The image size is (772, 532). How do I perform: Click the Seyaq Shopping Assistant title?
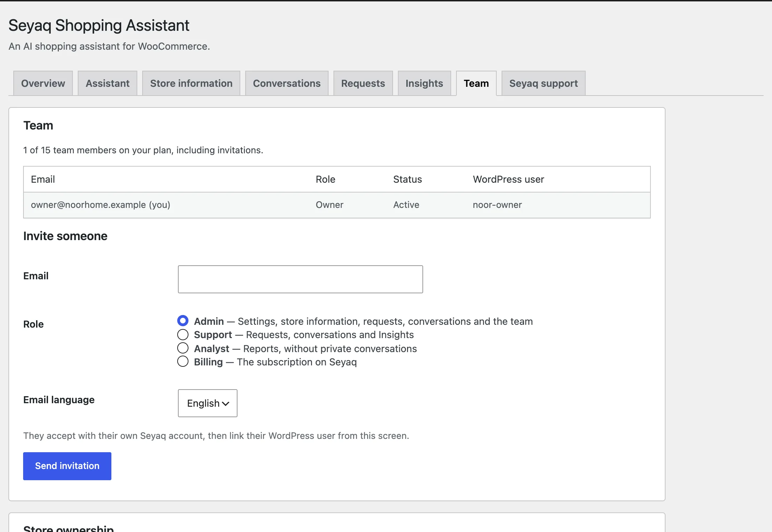[99, 25]
